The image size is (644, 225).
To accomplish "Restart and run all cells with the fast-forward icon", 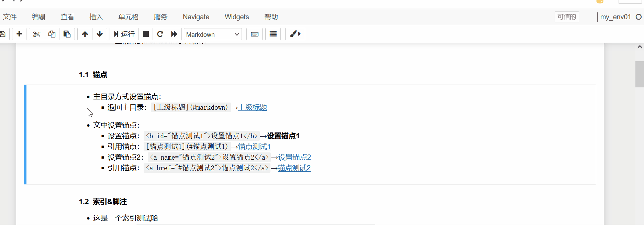I will pos(174,34).
